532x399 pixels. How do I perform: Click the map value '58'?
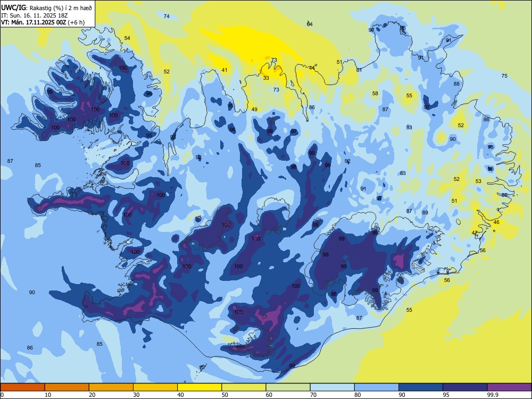click(x=375, y=94)
